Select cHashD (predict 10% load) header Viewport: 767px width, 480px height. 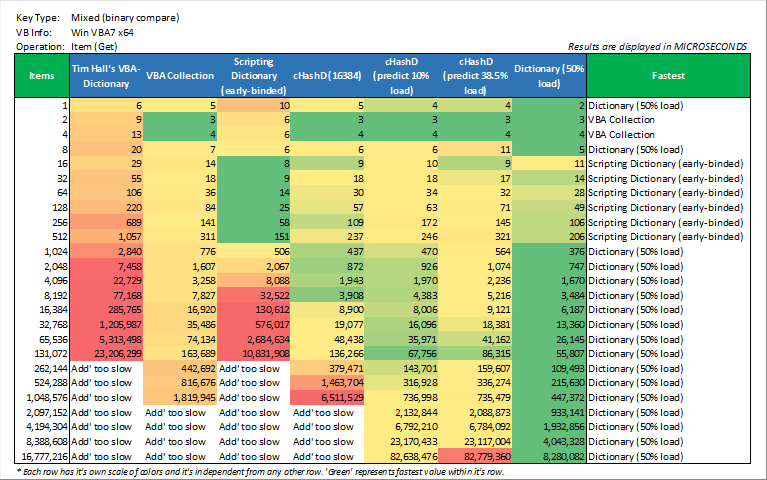[x=401, y=75]
